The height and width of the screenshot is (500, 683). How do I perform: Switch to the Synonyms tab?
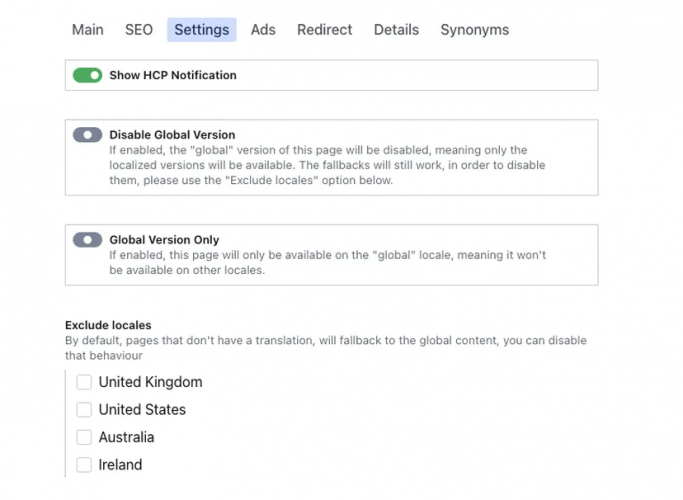(474, 30)
